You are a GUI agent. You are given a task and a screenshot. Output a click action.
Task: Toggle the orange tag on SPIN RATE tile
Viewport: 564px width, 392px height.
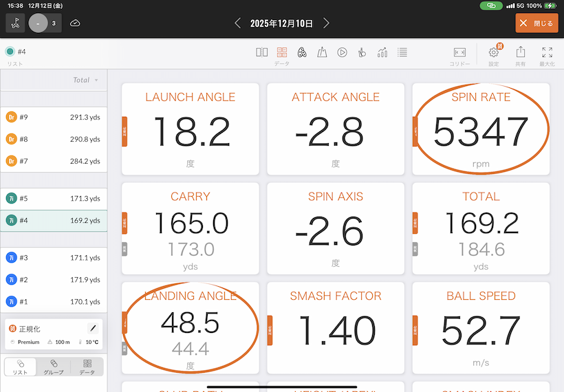415,129
